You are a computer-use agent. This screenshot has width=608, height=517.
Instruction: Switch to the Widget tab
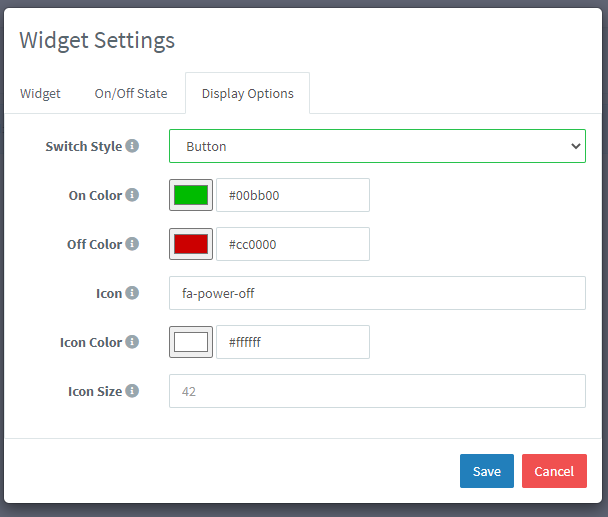[x=40, y=94]
